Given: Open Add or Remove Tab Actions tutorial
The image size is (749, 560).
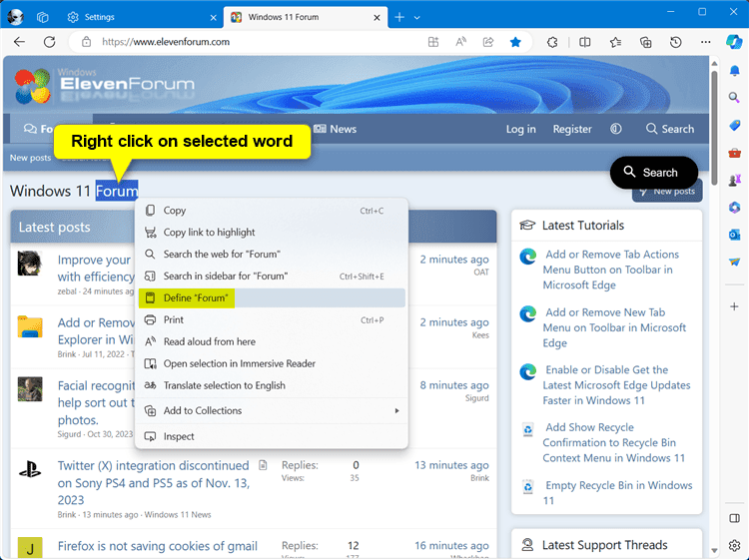Looking at the screenshot, I should (x=611, y=270).
